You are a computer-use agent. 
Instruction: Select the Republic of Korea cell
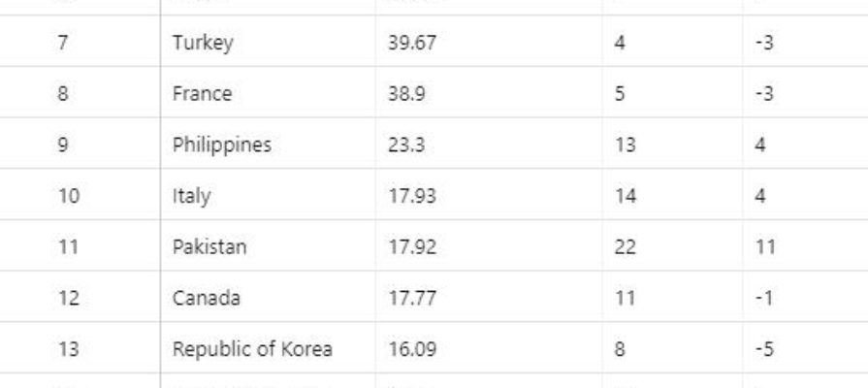[x=268, y=348]
